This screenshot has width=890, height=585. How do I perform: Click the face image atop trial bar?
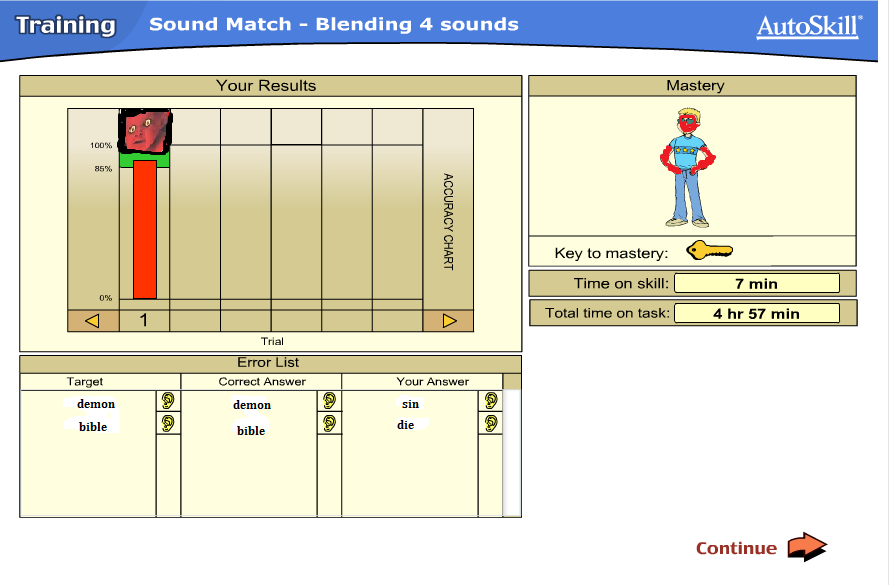click(x=145, y=132)
